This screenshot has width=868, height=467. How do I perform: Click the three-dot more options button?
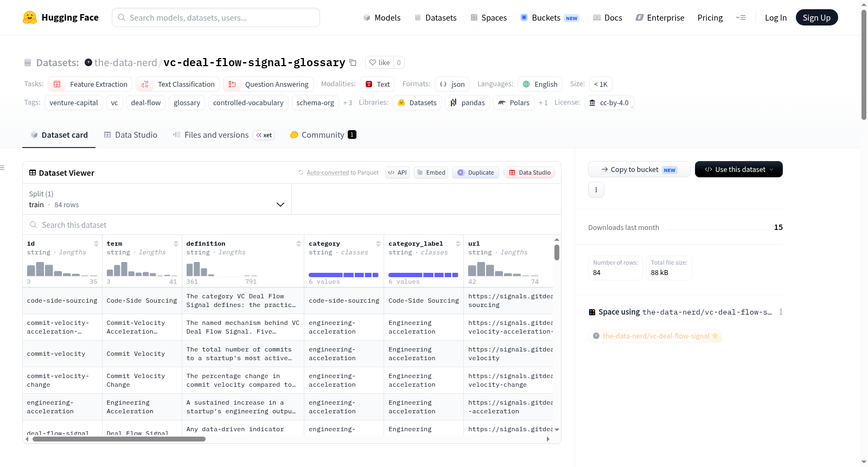click(596, 190)
